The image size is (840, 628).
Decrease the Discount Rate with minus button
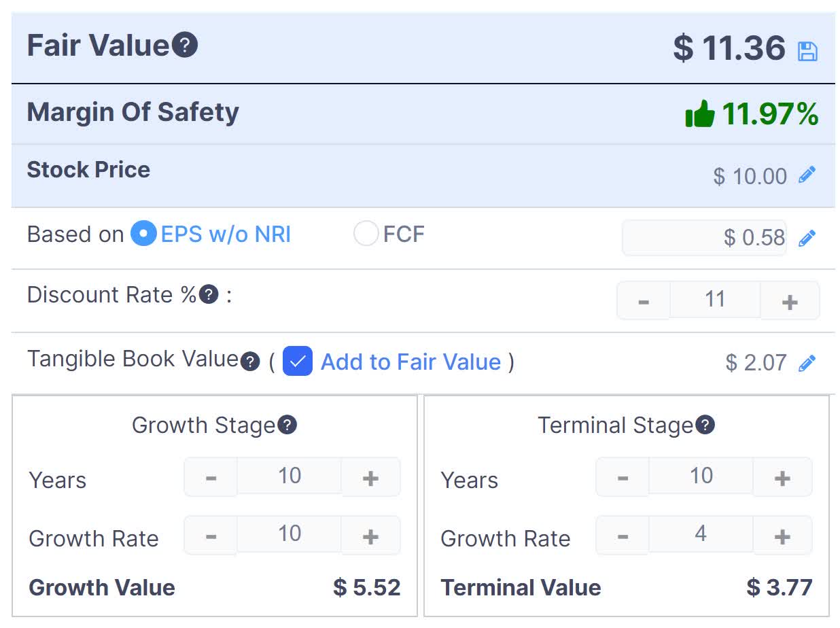pos(642,300)
